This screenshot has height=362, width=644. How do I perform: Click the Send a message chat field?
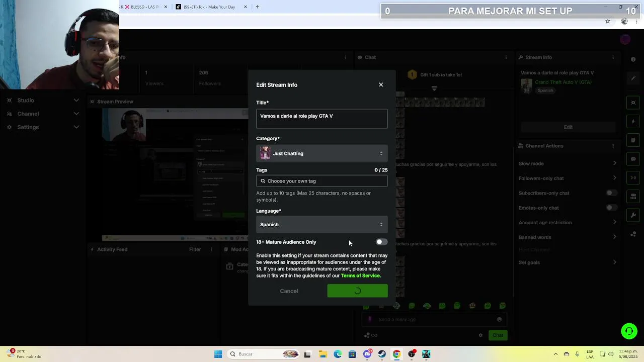tap(434, 319)
